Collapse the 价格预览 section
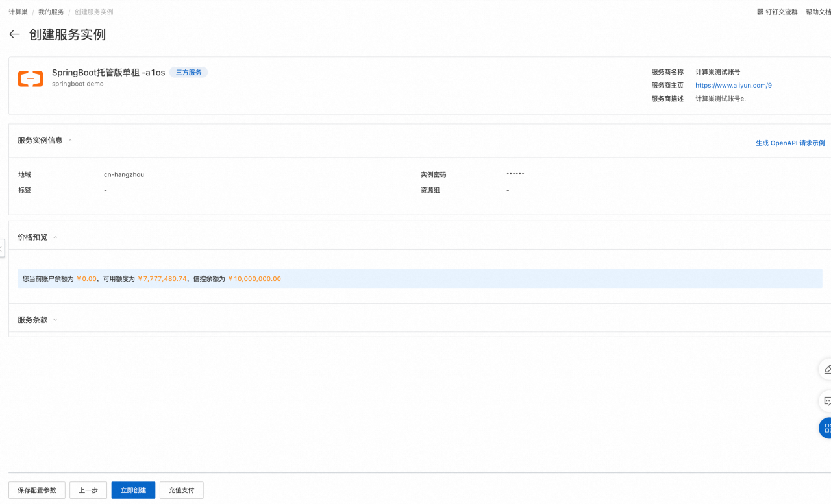The width and height of the screenshot is (831, 504). (55, 237)
